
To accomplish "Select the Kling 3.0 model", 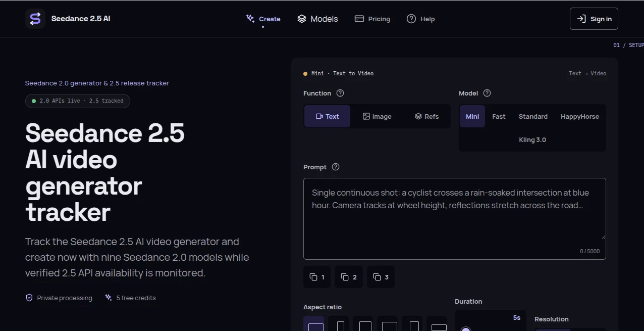I will pos(532,139).
